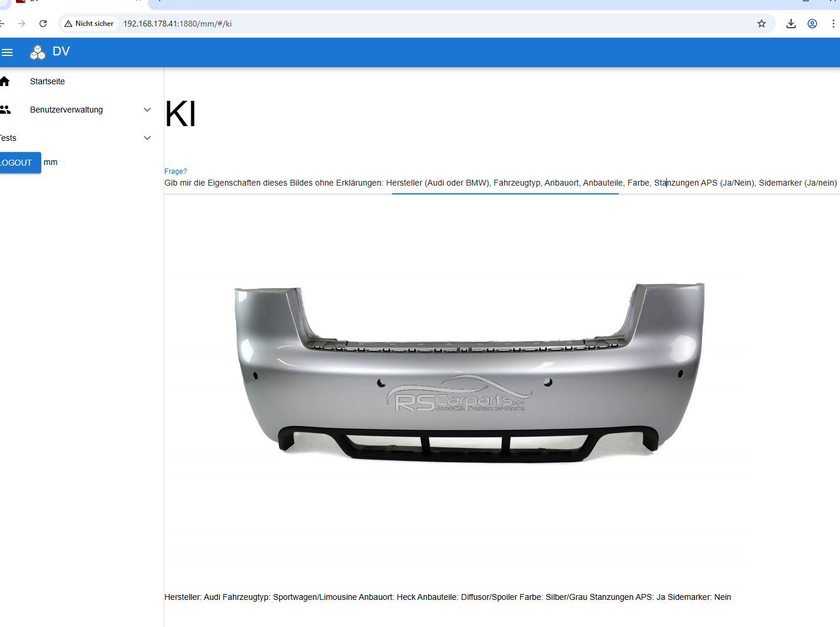Reload the page
The height and width of the screenshot is (627, 840).
pyautogui.click(x=43, y=24)
